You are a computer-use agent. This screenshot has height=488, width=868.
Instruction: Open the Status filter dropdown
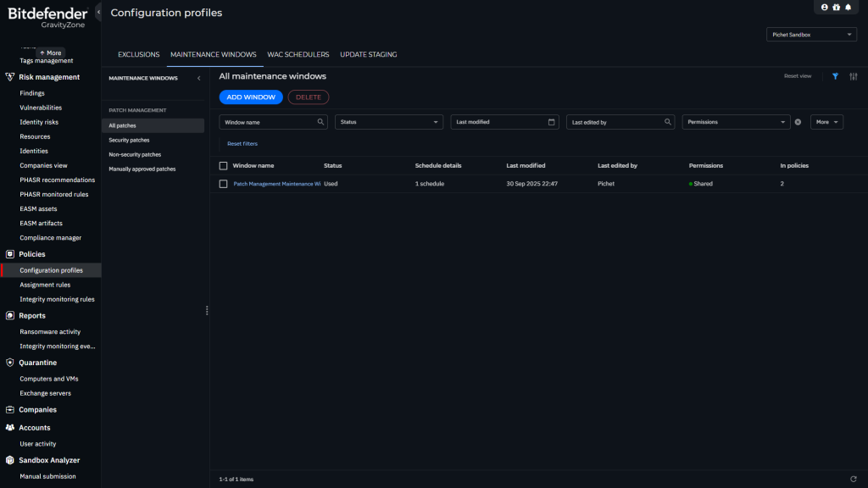pyautogui.click(x=389, y=122)
